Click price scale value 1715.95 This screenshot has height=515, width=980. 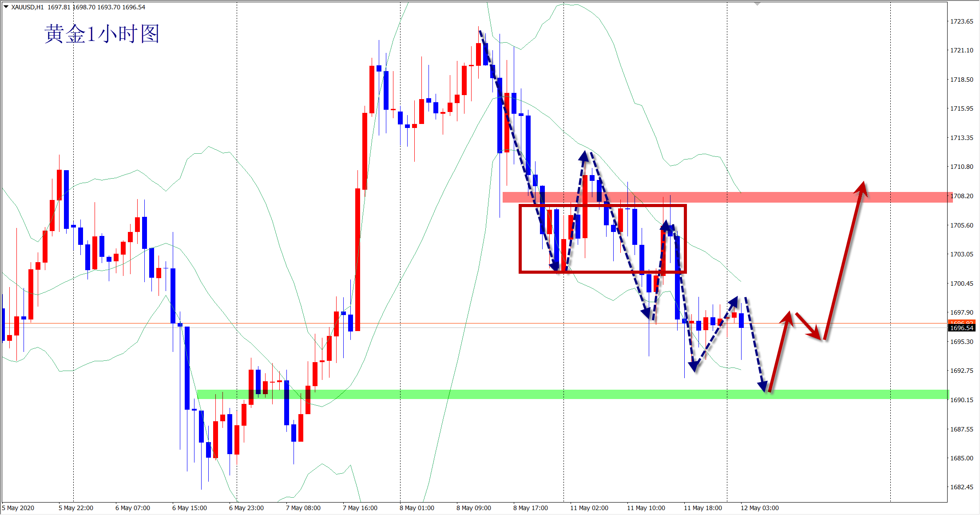click(961, 108)
